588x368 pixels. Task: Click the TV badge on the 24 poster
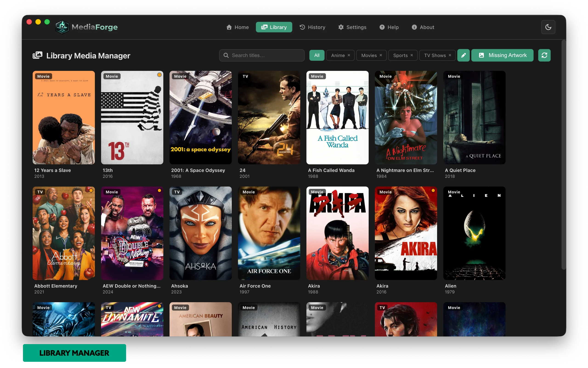(245, 76)
